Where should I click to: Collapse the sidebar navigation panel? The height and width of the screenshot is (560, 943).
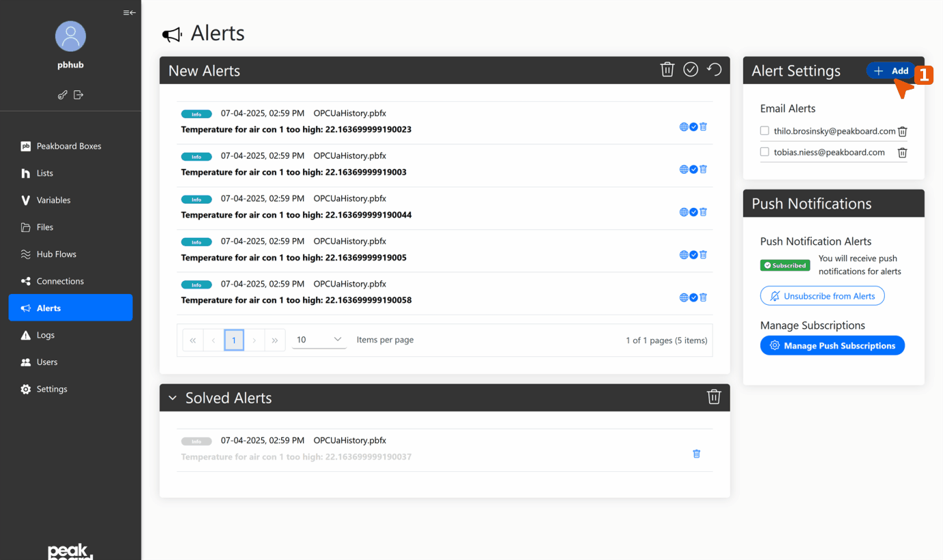point(129,12)
